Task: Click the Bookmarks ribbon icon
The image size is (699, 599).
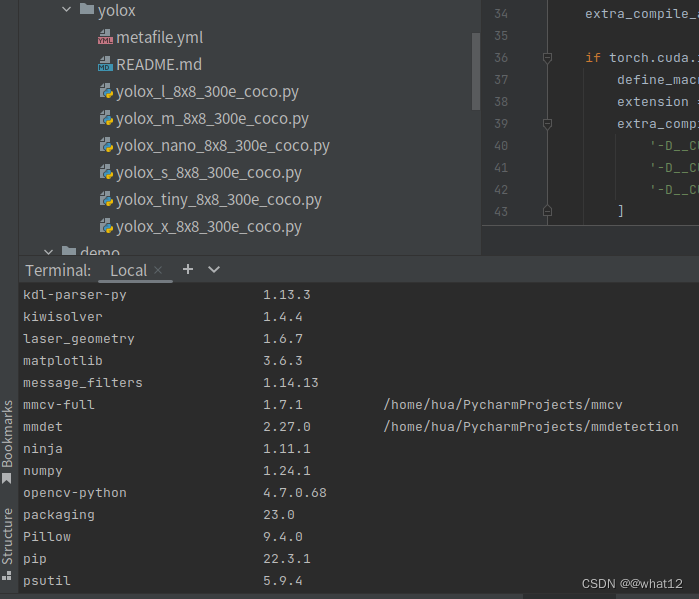Action: (7, 479)
